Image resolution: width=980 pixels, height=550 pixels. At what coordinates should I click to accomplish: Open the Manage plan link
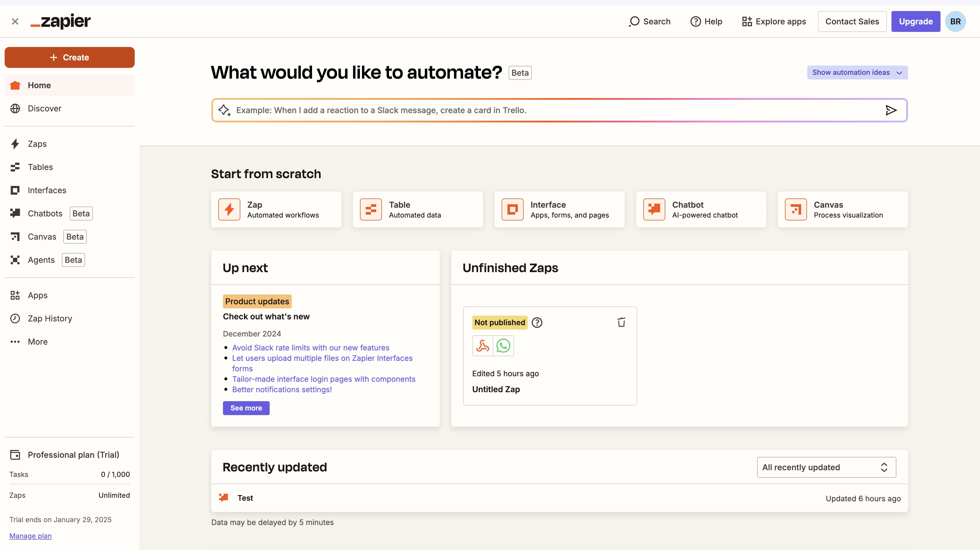[30, 536]
